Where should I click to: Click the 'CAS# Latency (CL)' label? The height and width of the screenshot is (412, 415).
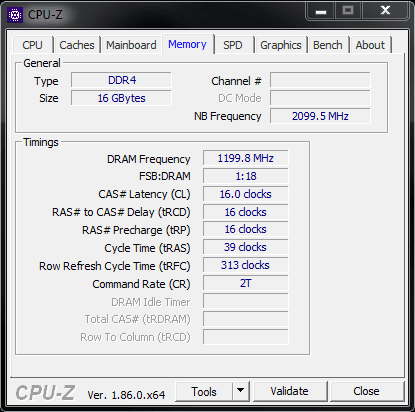pyautogui.click(x=144, y=194)
